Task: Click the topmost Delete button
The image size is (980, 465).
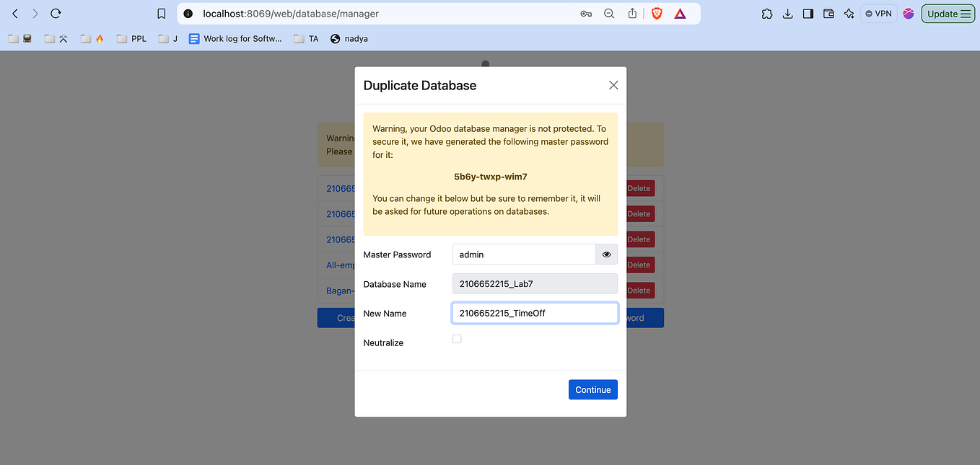Action: 639,188
